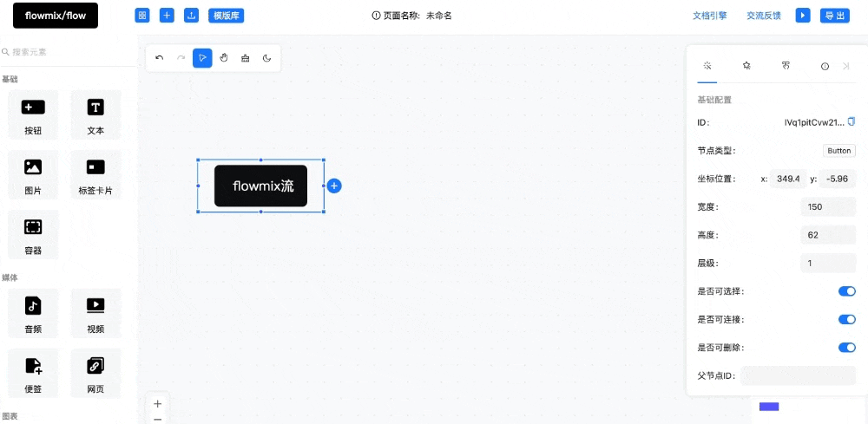This screenshot has height=424, width=868.
Task: Click the 父节点ID input field
Action: tap(799, 376)
